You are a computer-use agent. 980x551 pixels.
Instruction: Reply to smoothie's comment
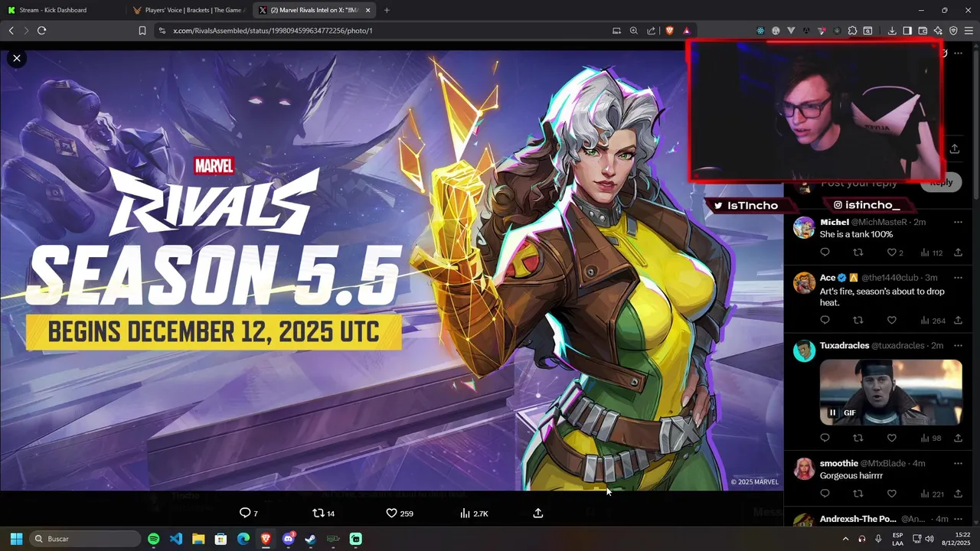coord(825,494)
